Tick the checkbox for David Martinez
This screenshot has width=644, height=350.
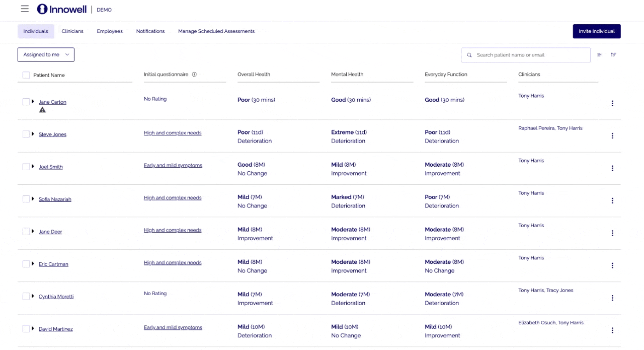tap(26, 329)
